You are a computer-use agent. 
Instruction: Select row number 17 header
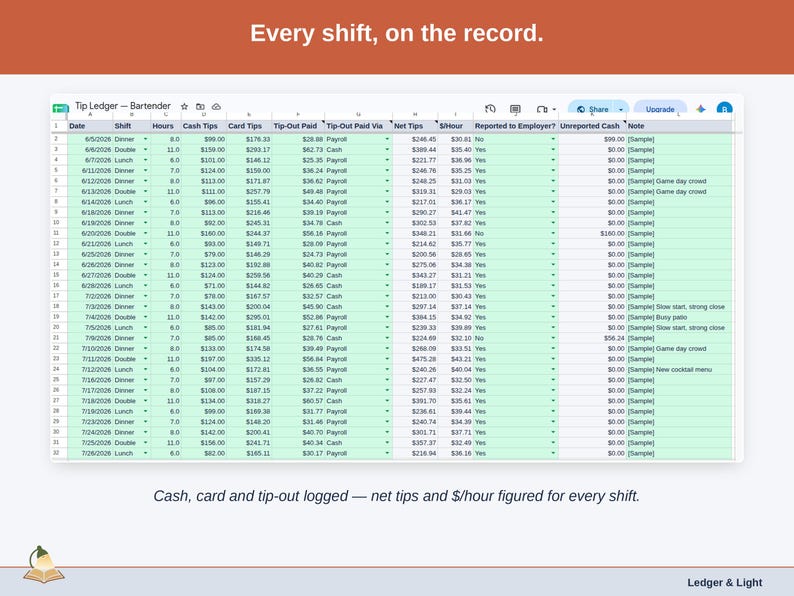58,296
